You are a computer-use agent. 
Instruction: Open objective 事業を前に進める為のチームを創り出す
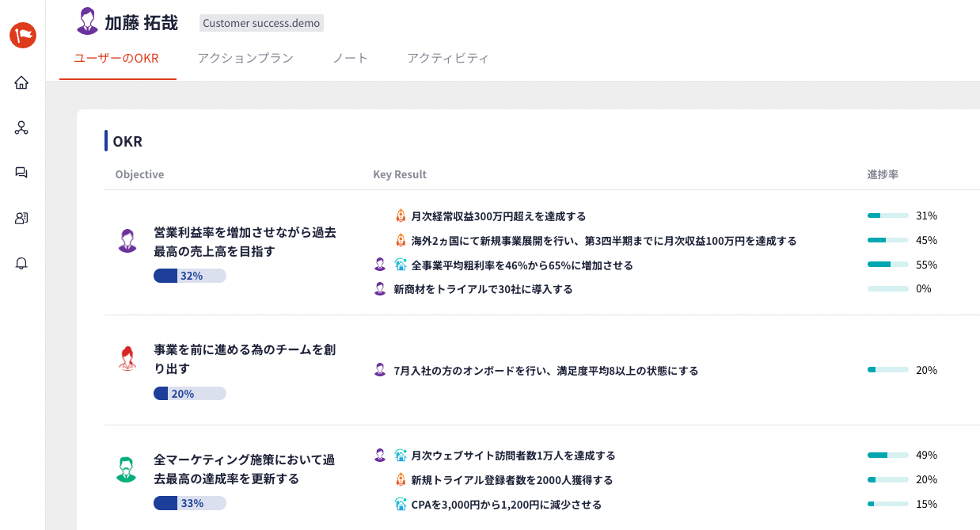245,359
